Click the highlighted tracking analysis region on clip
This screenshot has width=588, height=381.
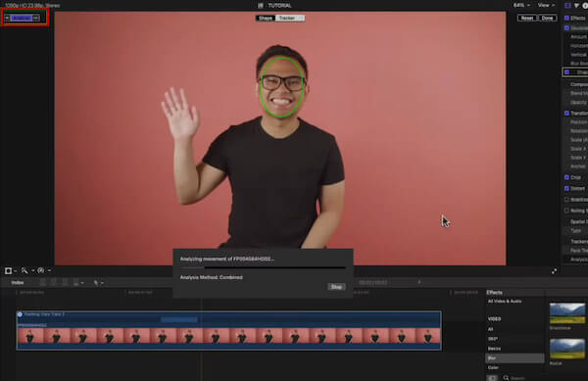tap(179, 319)
